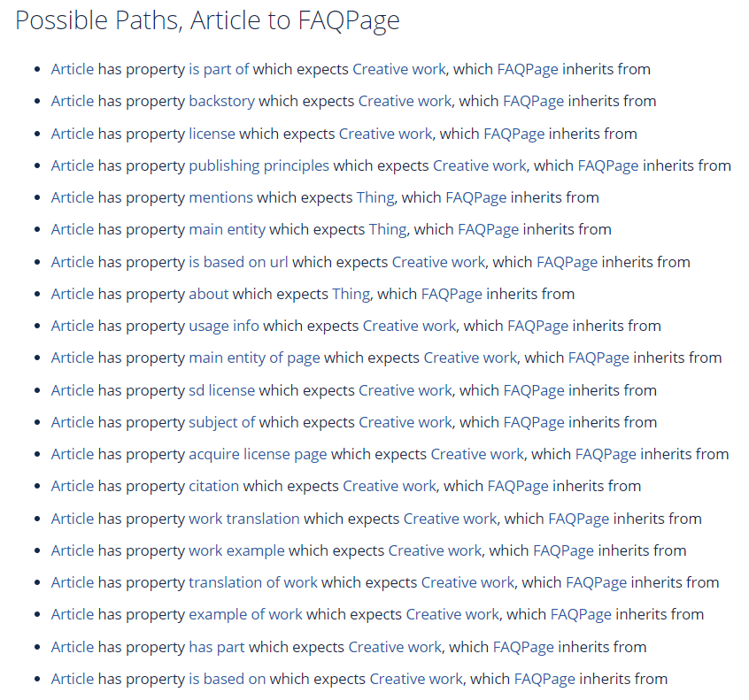This screenshot has width=749, height=700.
Task: Open the "is part of" property link
Action: (x=219, y=69)
